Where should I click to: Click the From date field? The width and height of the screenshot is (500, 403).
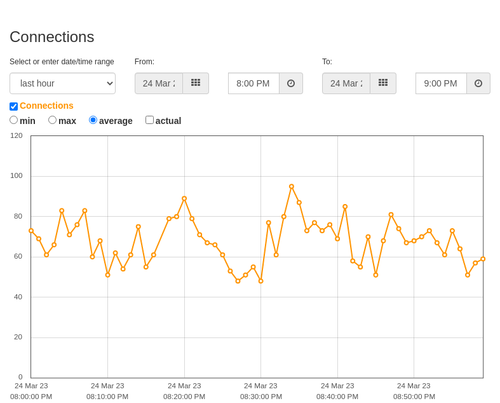(x=159, y=83)
